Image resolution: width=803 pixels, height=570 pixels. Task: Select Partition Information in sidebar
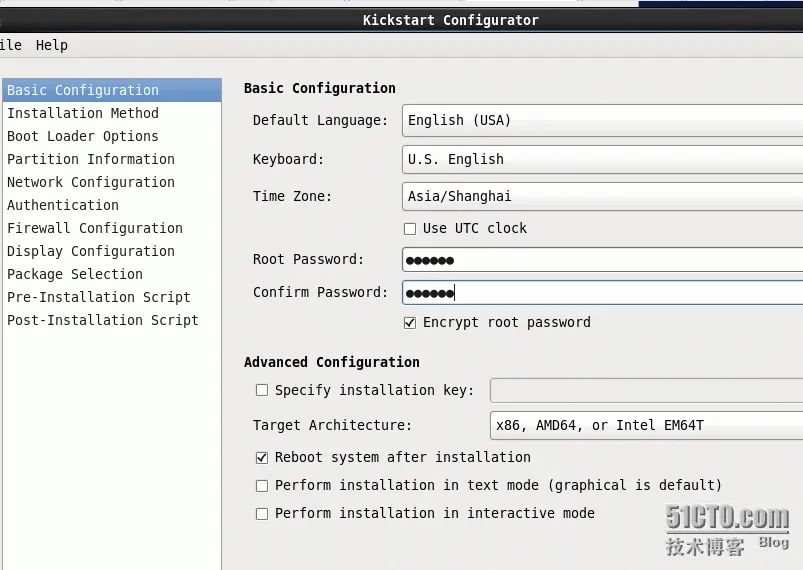[112, 159]
